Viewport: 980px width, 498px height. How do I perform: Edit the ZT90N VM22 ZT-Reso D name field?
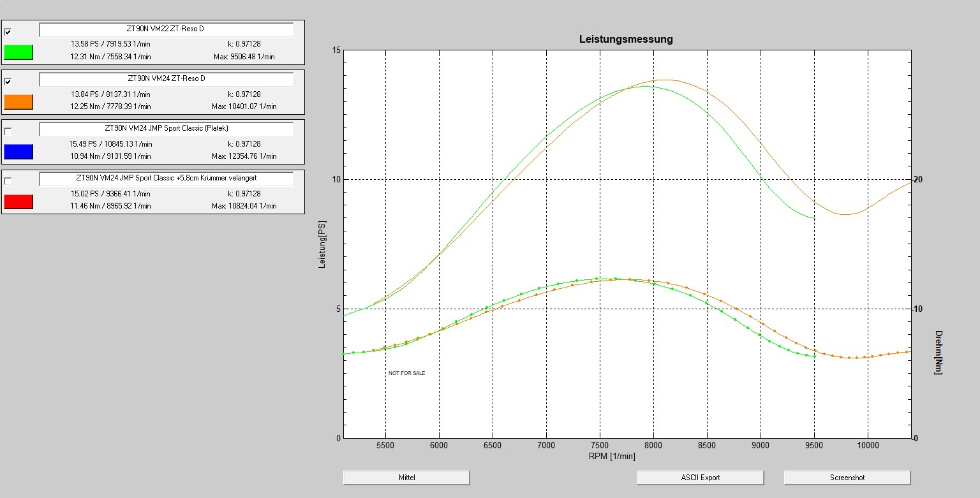(166, 29)
